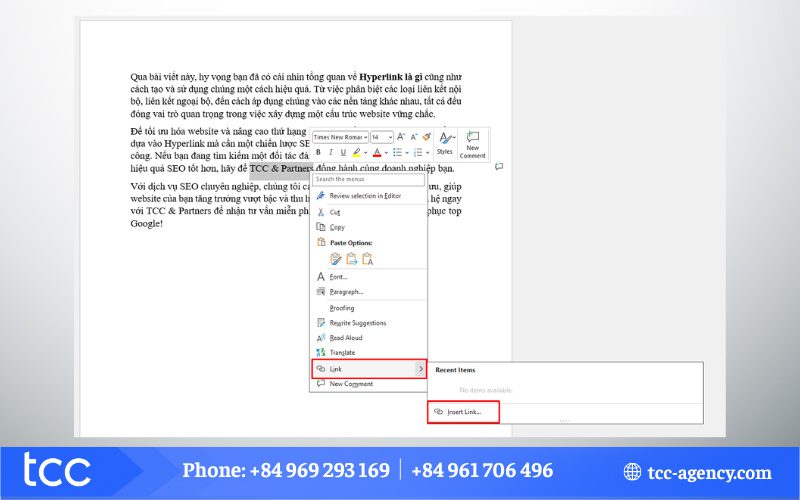800x500 pixels.
Task: Choose the Keep Text Only paste icon
Action: pyautogui.click(x=367, y=259)
